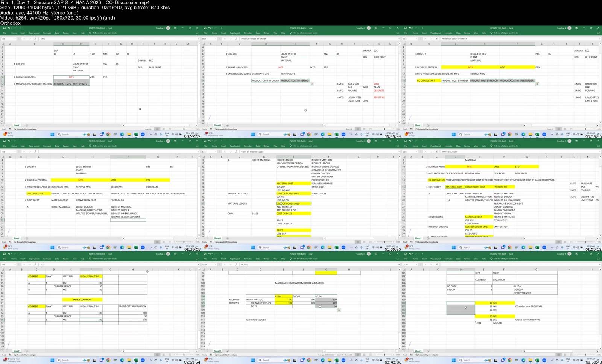The image size is (602, 364).
Task: Switch to Page Break Preview in 02:58:48 frame
Action: click(x=571, y=355)
